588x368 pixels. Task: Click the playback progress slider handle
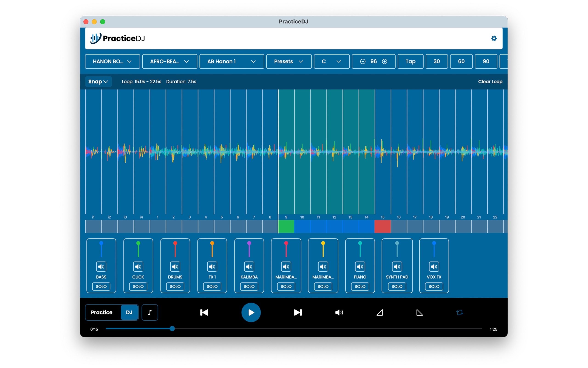point(172,329)
